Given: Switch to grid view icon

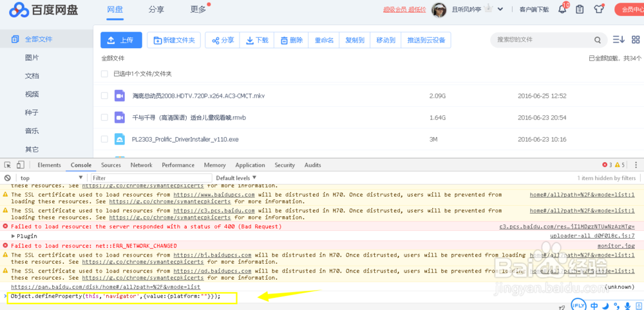Looking at the screenshot, I should (636, 39).
